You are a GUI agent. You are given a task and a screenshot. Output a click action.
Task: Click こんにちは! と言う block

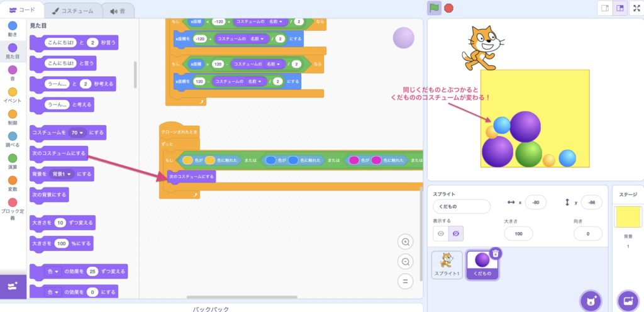click(63, 64)
